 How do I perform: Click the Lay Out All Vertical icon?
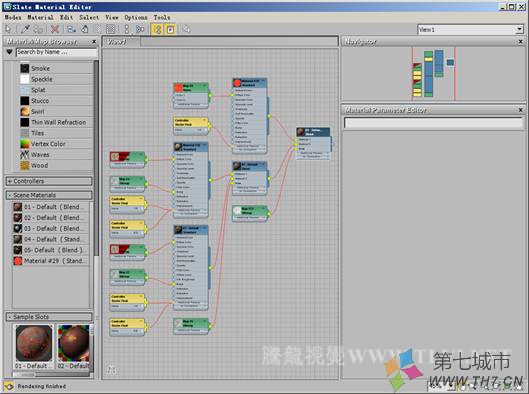pyautogui.click(x=127, y=29)
